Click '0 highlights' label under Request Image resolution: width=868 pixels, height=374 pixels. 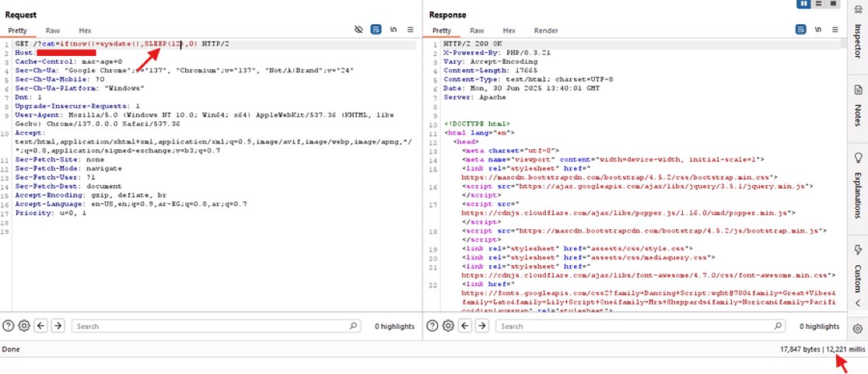coord(394,327)
